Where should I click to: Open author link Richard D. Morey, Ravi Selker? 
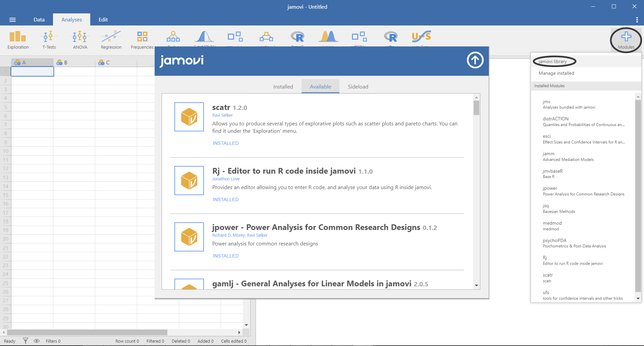point(240,235)
